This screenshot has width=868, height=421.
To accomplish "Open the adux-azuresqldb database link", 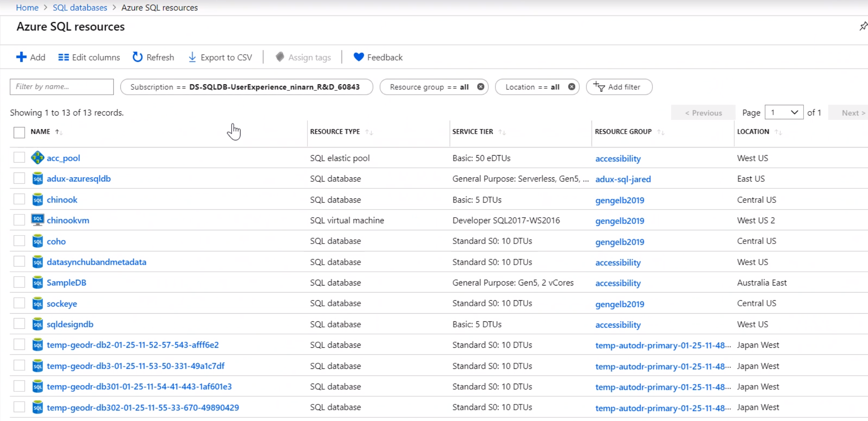I will tap(79, 178).
